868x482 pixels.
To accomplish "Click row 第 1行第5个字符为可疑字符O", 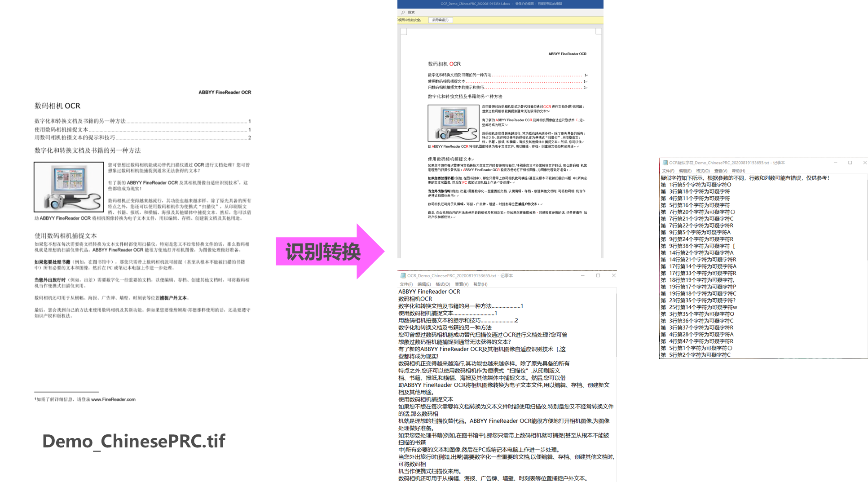I will click(696, 185).
